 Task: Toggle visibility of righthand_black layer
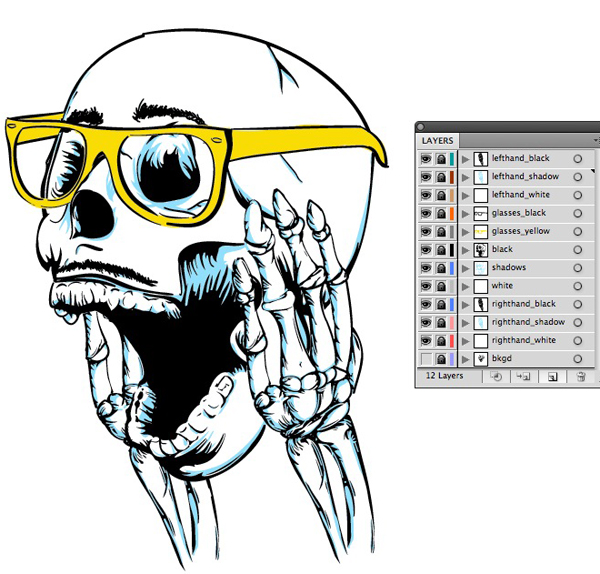tap(426, 304)
